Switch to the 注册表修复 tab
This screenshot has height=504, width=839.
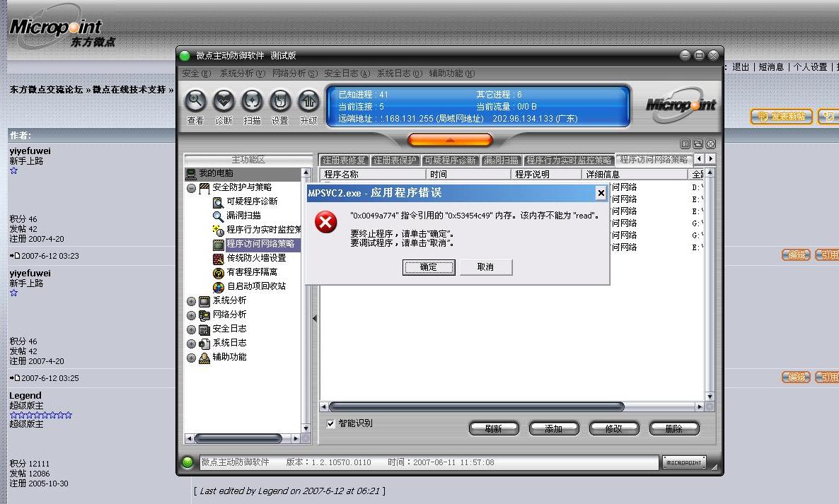point(344,160)
